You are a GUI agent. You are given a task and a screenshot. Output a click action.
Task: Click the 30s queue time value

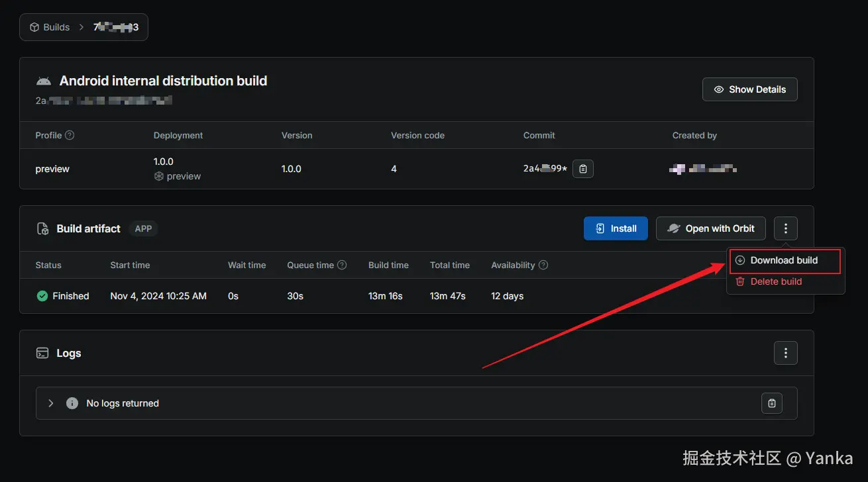[x=296, y=296]
